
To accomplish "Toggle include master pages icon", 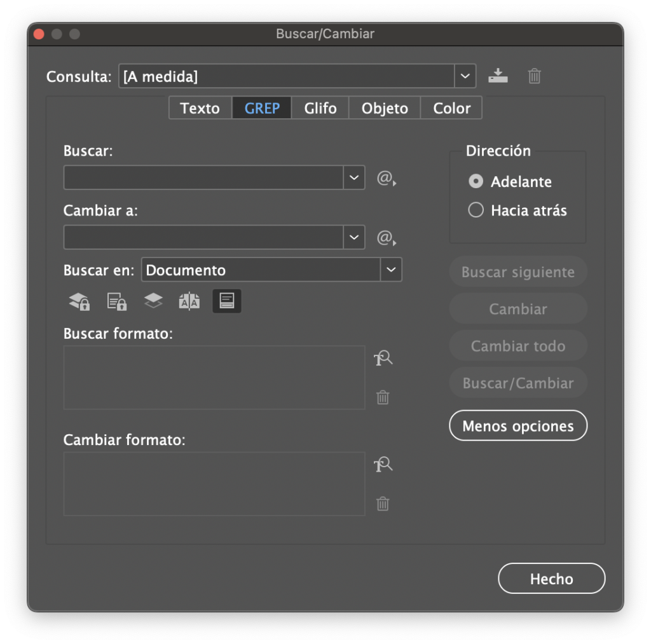I will point(189,301).
